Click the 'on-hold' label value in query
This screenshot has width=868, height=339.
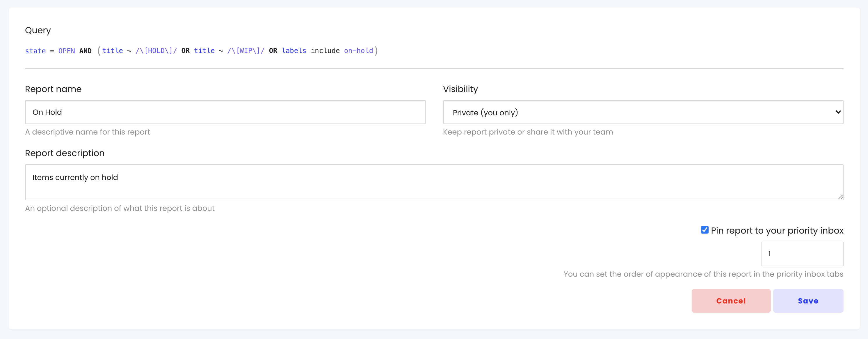(x=359, y=51)
